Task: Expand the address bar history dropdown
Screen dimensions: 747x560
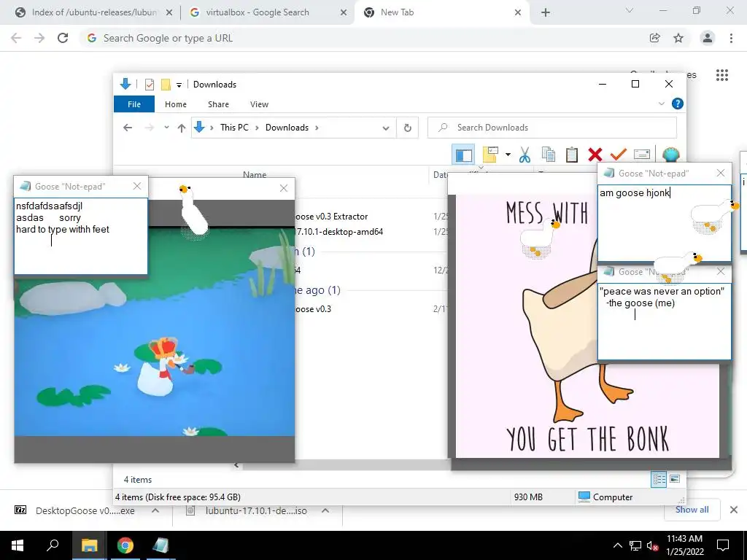Action: [x=386, y=128]
